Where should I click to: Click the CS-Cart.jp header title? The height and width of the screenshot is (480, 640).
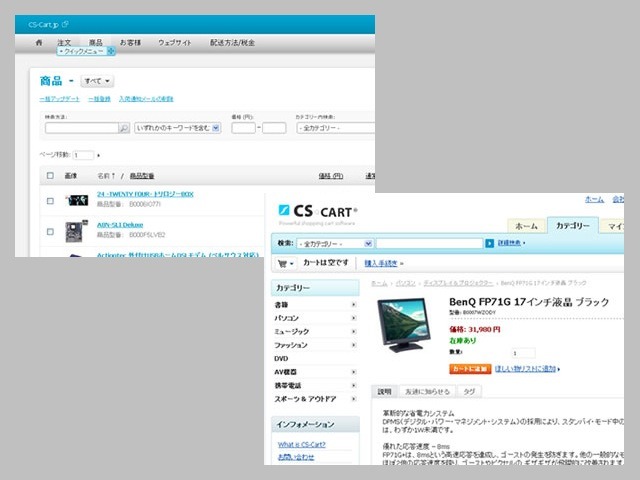click(44, 24)
